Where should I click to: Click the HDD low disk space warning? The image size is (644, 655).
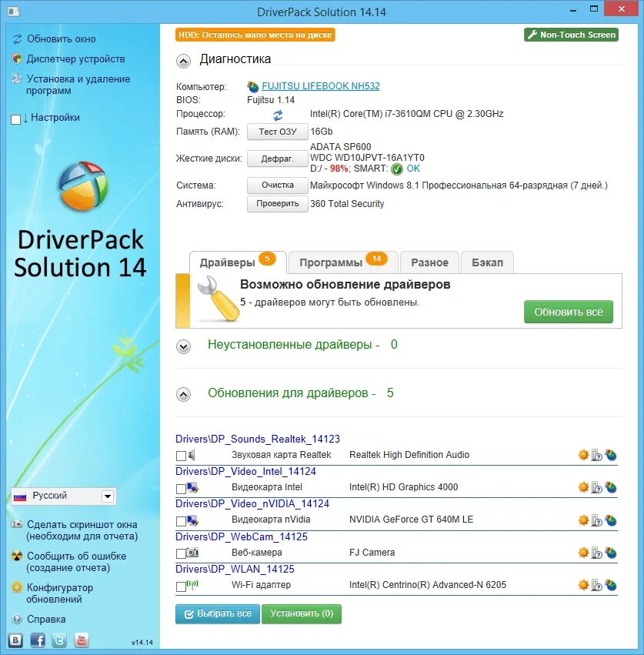(255, 35)
